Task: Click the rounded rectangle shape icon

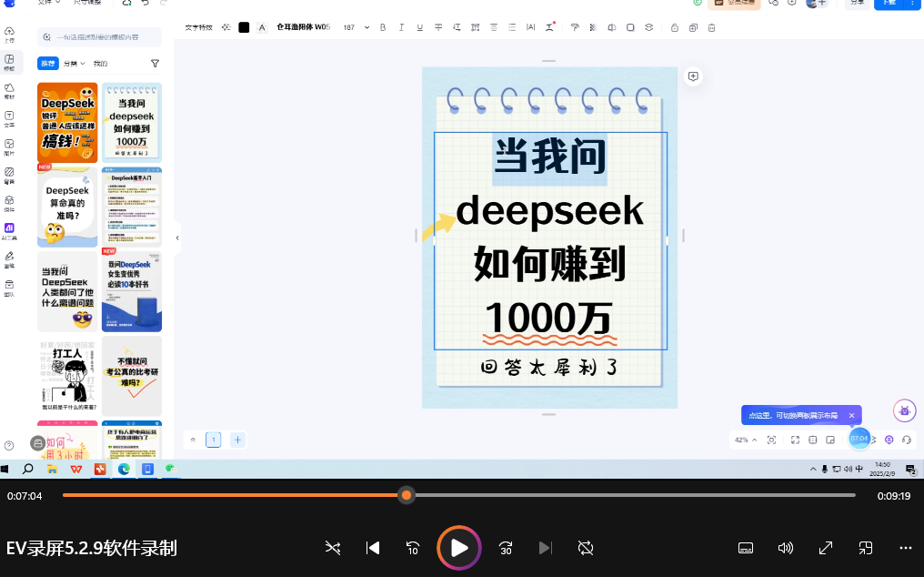Action: 630,27
